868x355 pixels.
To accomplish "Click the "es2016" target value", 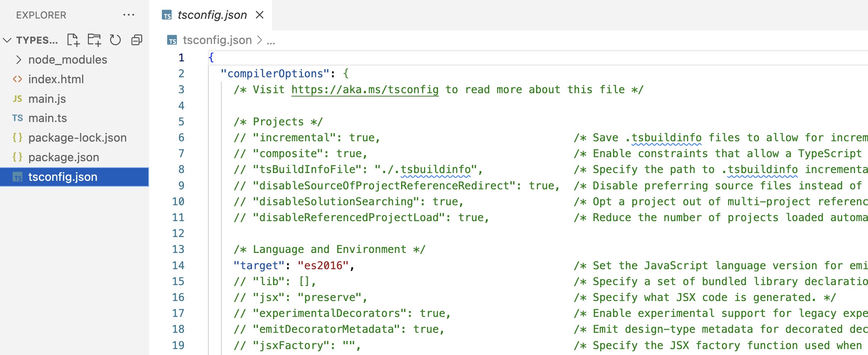I will [323, 266].
